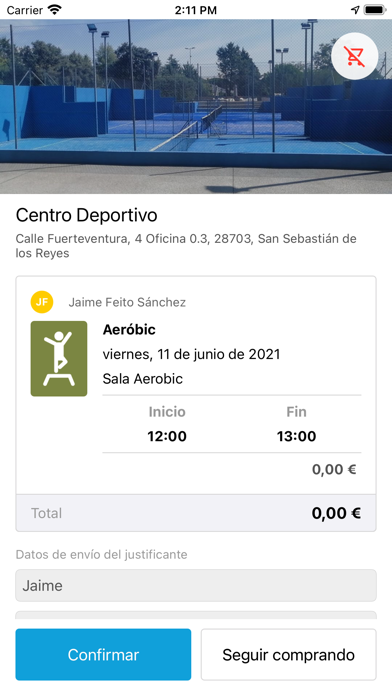The width and height of the screenshot is (392, 696).
Task: Tap the location arrow status icon
Action: 355,10
